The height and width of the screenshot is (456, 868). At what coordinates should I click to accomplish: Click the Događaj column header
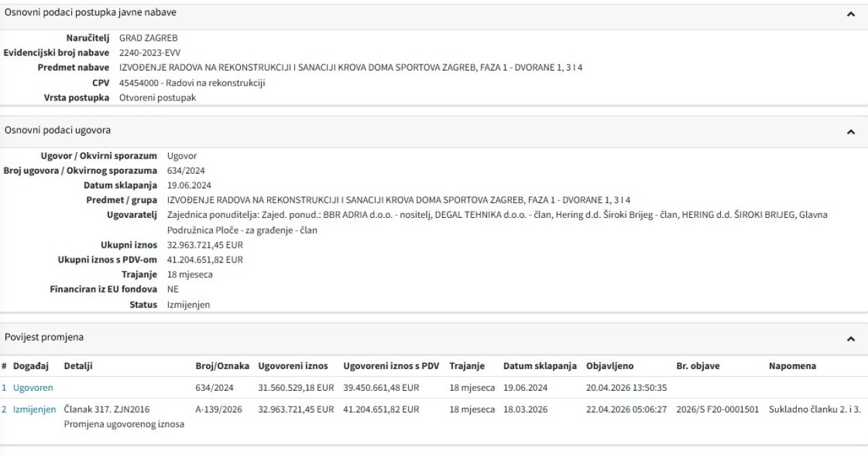pos(31,366)
